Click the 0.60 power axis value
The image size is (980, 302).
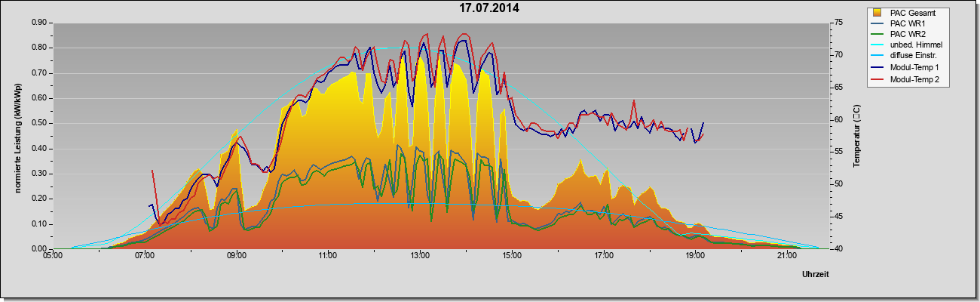click(x=40, y=98)
